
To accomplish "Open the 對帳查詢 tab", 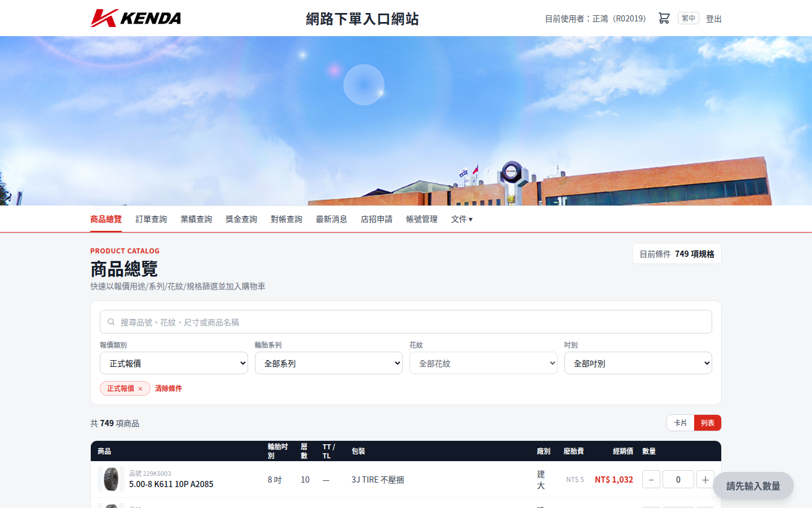I will click(x=286, y=219).
